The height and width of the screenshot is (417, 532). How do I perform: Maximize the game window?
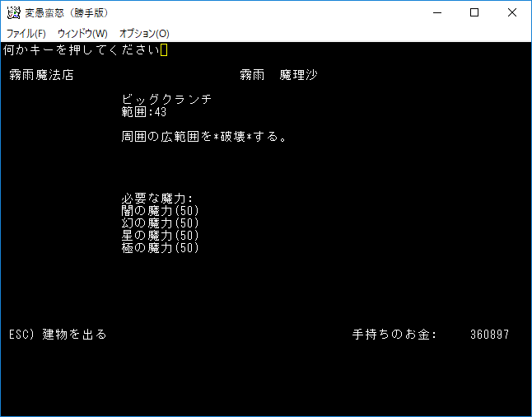474,12
